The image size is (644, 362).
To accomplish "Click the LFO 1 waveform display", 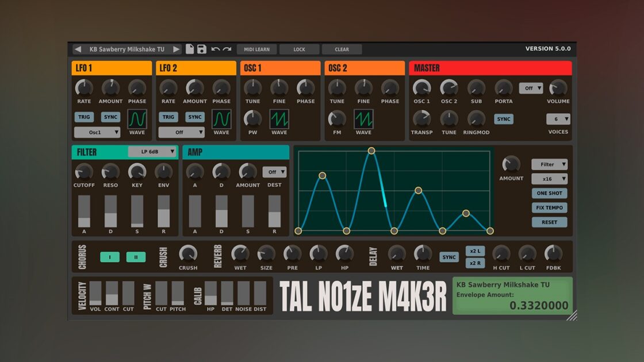I will (x=137, y=119).
